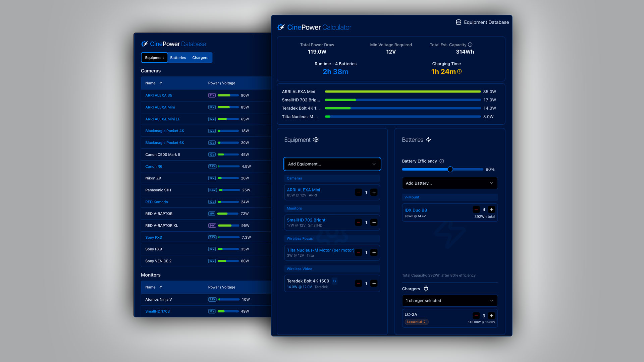Click the RED V-RAPTOR XL row
Screen dimensions: 644x362
[206, 226]
